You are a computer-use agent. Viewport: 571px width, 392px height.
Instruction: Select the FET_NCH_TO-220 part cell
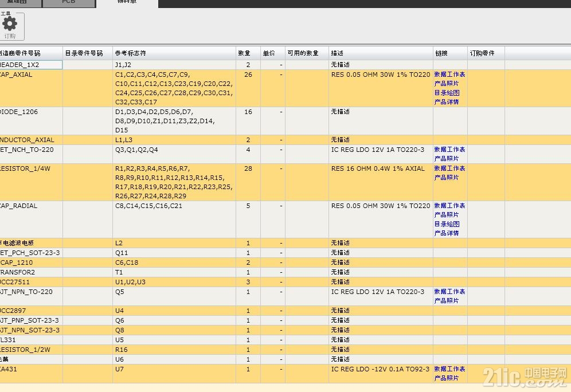coord(31,154)
